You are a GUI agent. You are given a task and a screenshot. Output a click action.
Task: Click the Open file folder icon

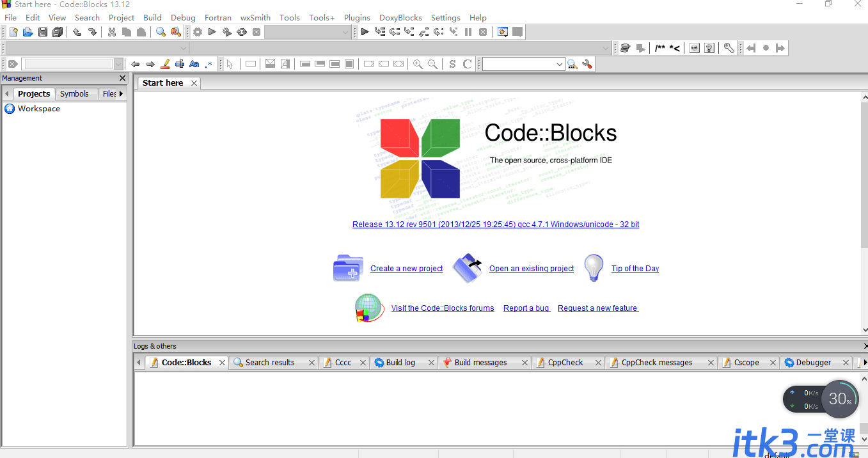tap(28, 32)
